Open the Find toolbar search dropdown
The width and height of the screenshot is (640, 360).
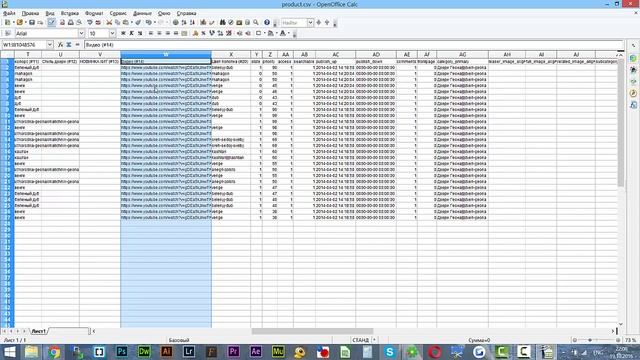[x=310, y=22]
